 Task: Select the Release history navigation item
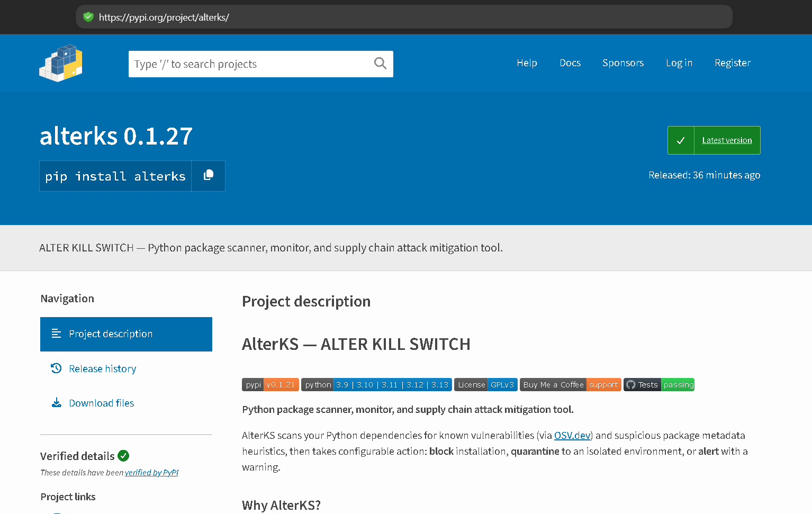(102, 368)
